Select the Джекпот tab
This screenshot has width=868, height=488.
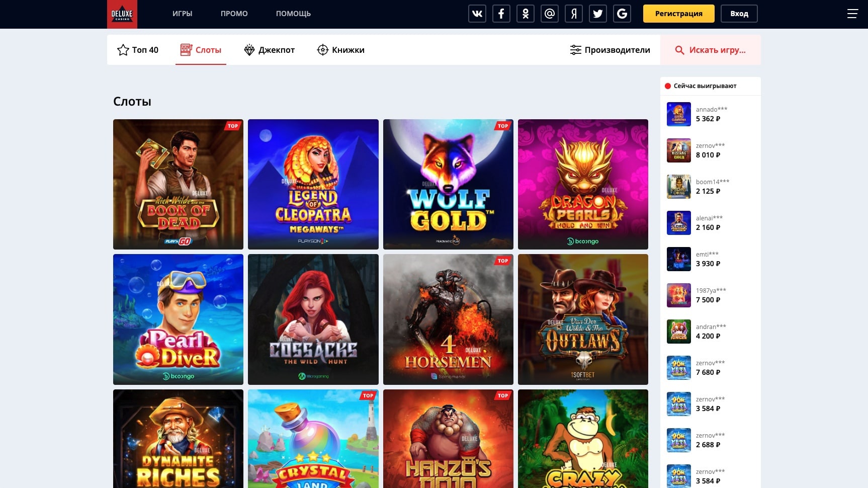click(x=269, y=50)
